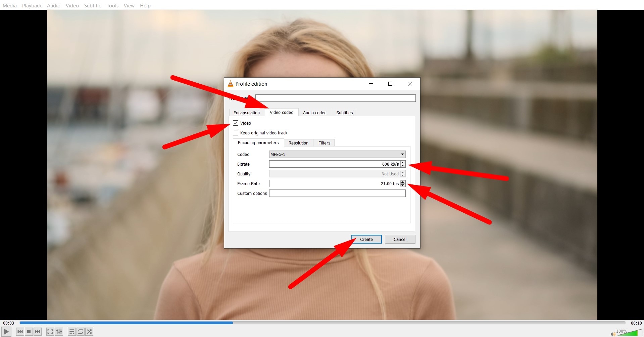Toggle the shuffle random icon

coord(89,332)
